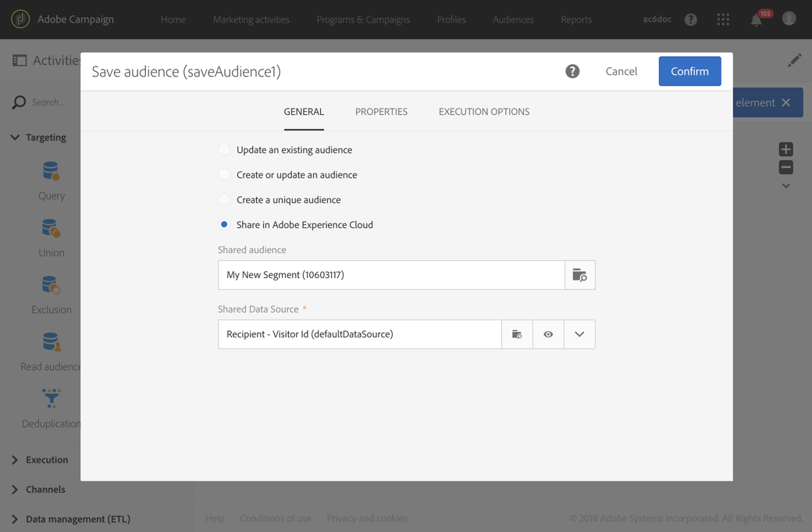Preview data source with eye icon
812x532 pixels.
point(548,334)
